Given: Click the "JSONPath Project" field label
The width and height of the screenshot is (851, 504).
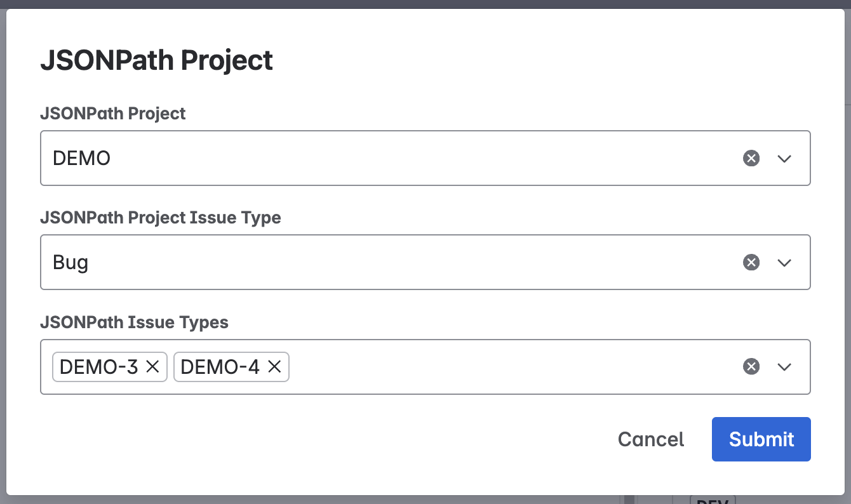Looking at the screenshot, I should pyautogui.click(x=113, y=114).
